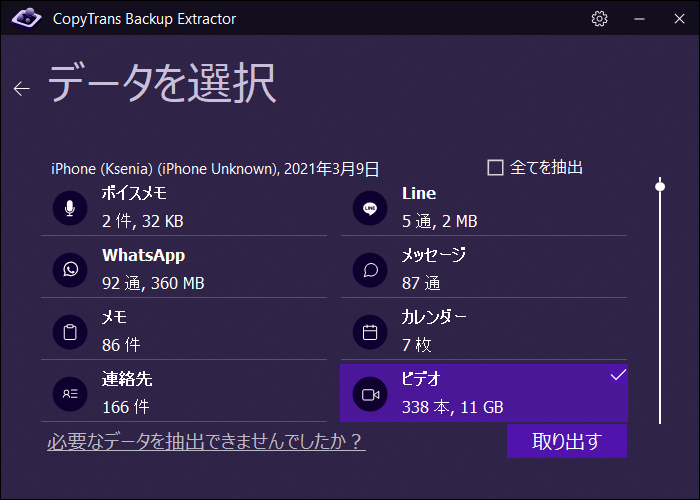Click the "338 本, 11 GB" video size
This screenshot has width=700, height=500.
click(x=453, y=407)
